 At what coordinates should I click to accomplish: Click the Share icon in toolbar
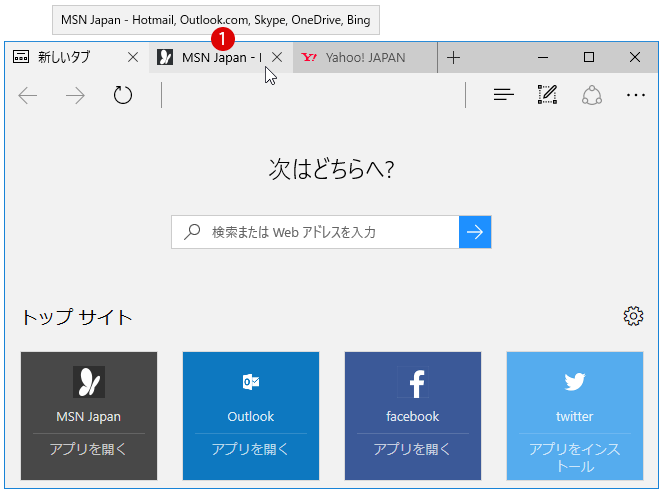(x=592, y=95)
